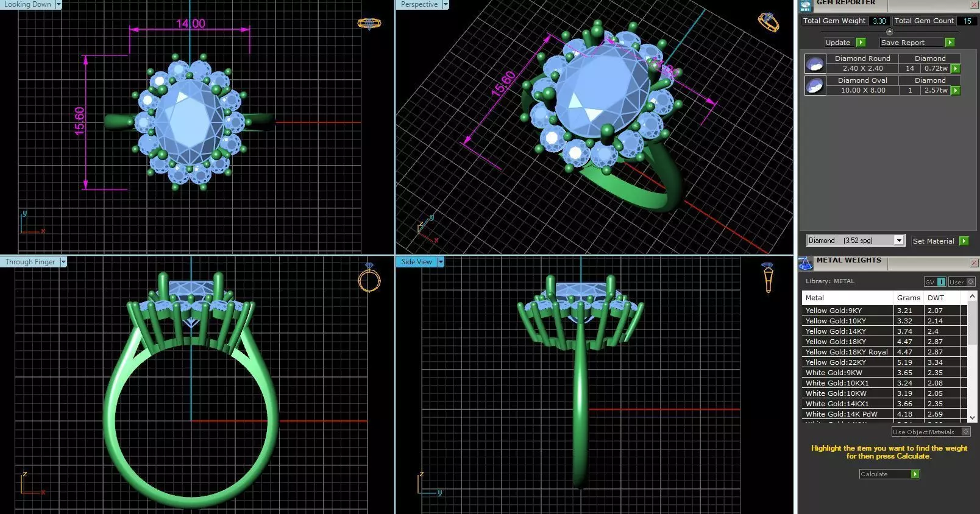
Task: Open the Perspective viewport dropdown
Action: point(446,4)
